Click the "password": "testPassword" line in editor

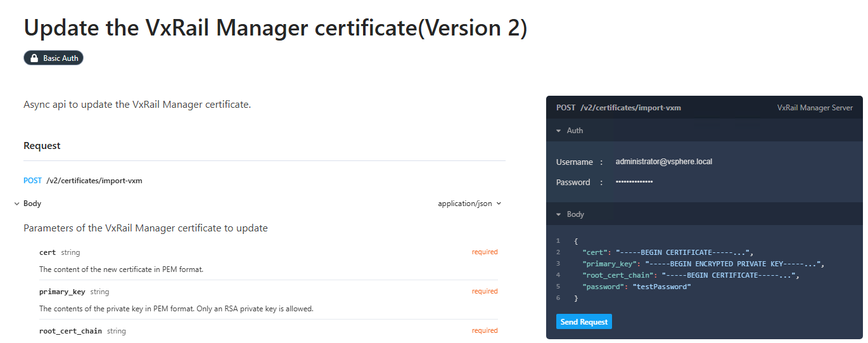637,287
